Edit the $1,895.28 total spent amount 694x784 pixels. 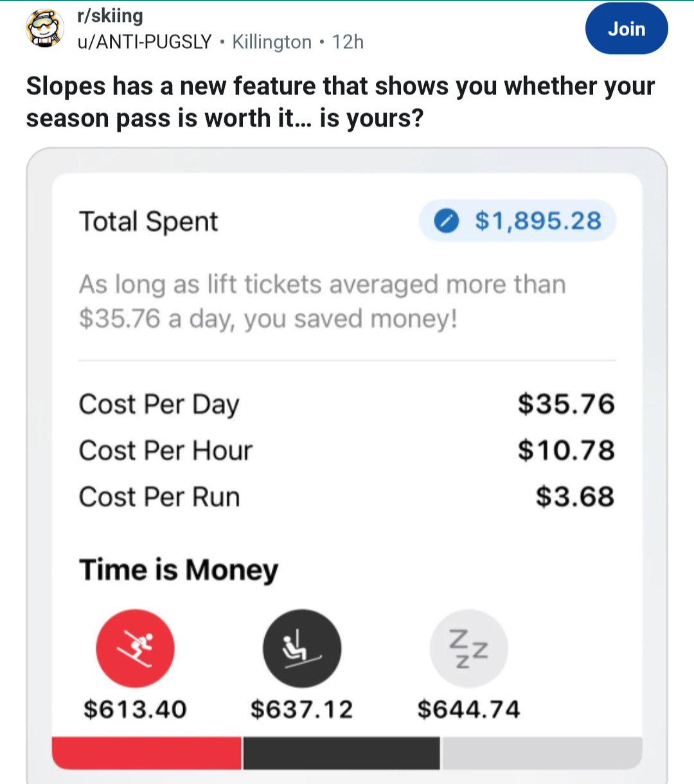click(x=537, y=222)
